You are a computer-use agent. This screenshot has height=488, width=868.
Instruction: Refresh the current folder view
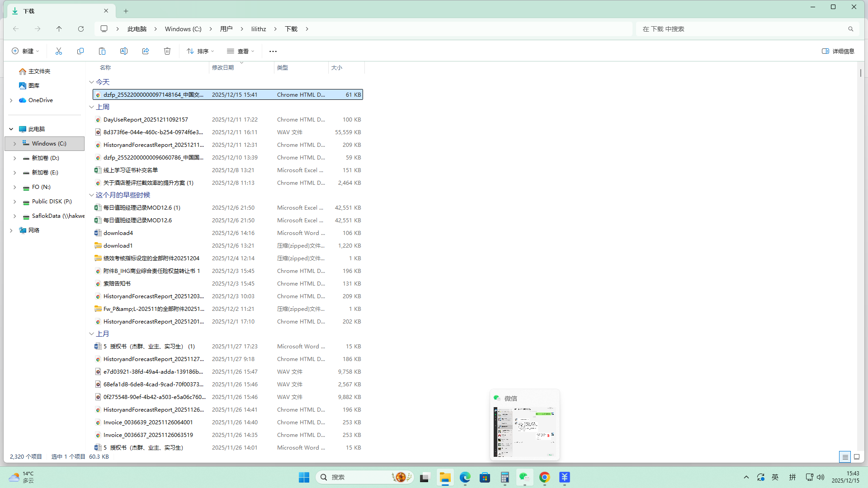[x=81, y=29]
